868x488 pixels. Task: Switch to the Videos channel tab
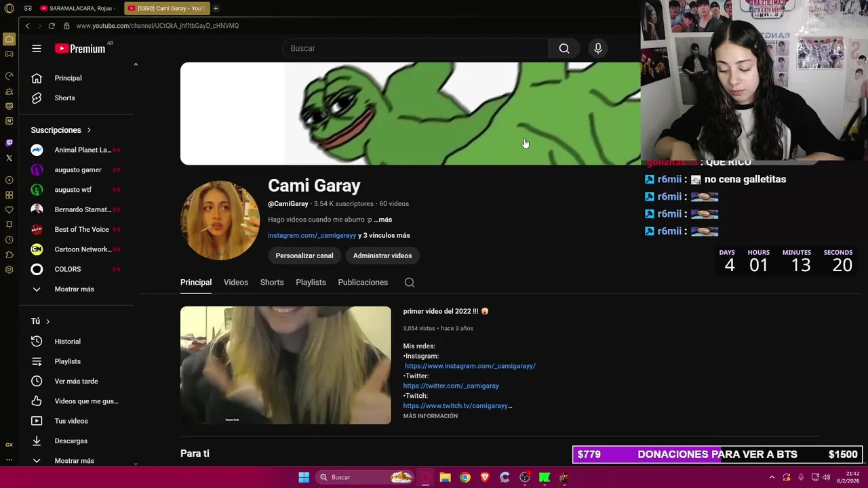pos(236,282)
